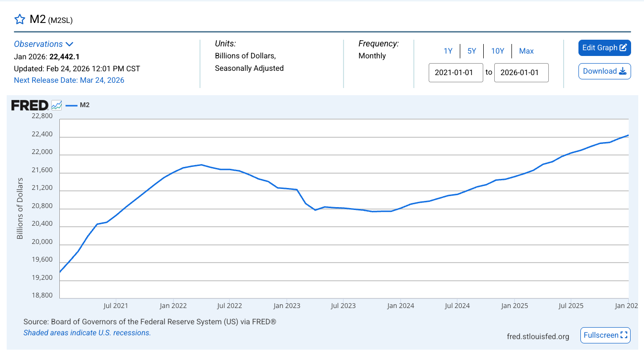Click the U.S. recessions shaded areas link
644x353 pixels.
[x=87, y=332]
